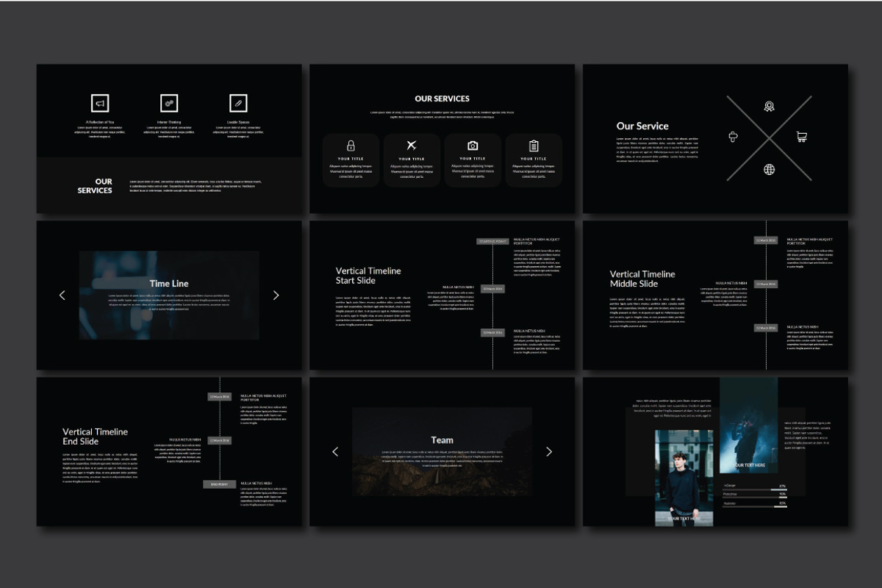
Task: Click the top date marker on End Slide timeline
Action: point(220,396)
